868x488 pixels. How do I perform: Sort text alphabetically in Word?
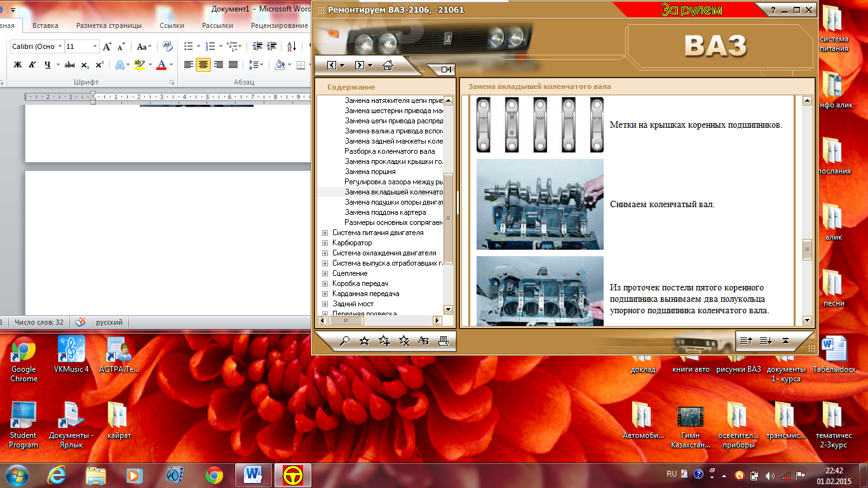click(292, 46)
